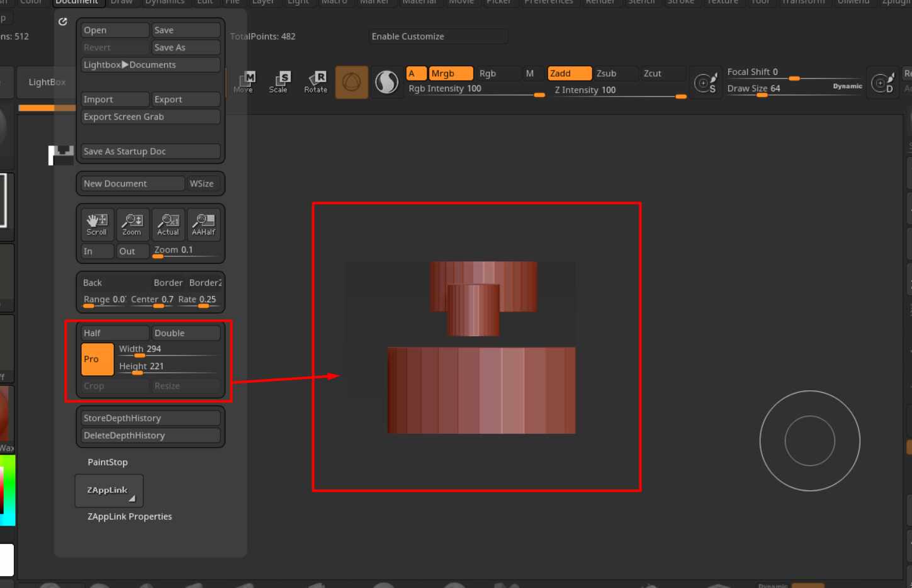Click the material sphere icon in toolbar
The height and width of the screenshot is (588, 912).
386,82
